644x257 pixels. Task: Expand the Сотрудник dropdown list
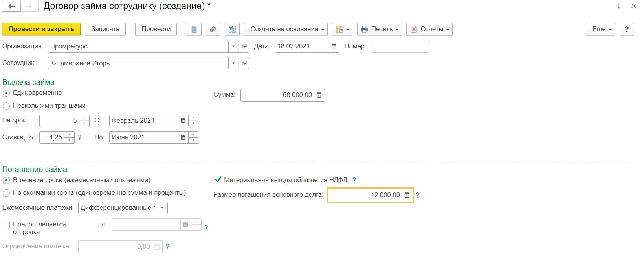233,63
